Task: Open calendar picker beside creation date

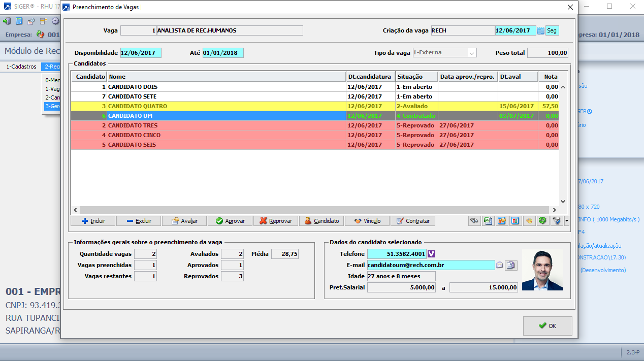Action: pyautogui.click(x=540, y=30)
